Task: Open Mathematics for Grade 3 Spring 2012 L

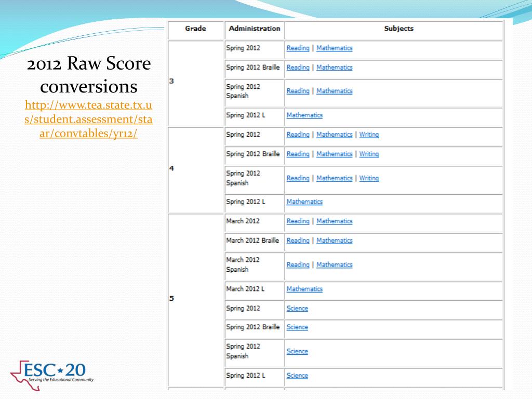Action: [x=304, y=115]
